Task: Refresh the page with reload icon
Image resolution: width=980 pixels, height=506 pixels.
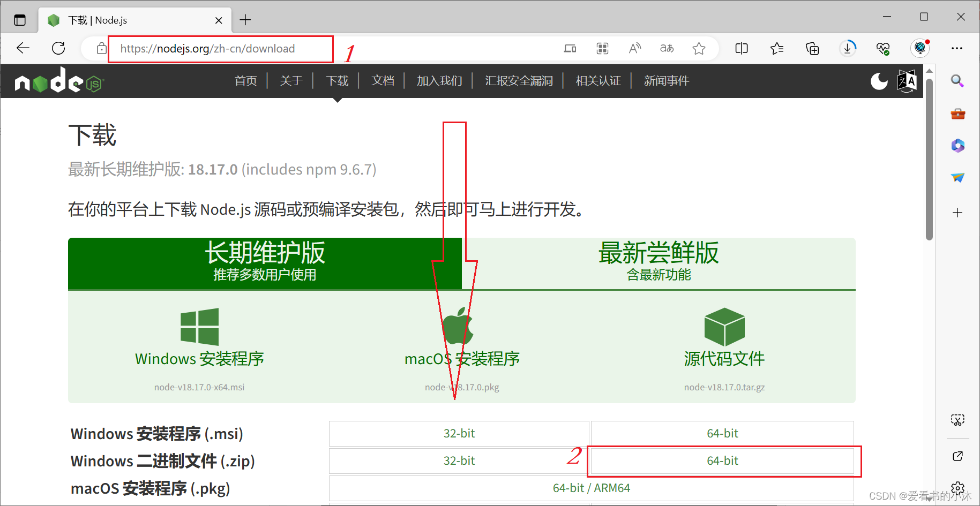Action: (58, 48)
